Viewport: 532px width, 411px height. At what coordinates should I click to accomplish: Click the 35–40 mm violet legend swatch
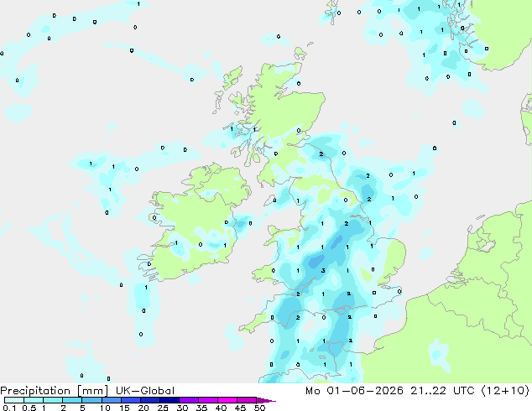point(207,400)
